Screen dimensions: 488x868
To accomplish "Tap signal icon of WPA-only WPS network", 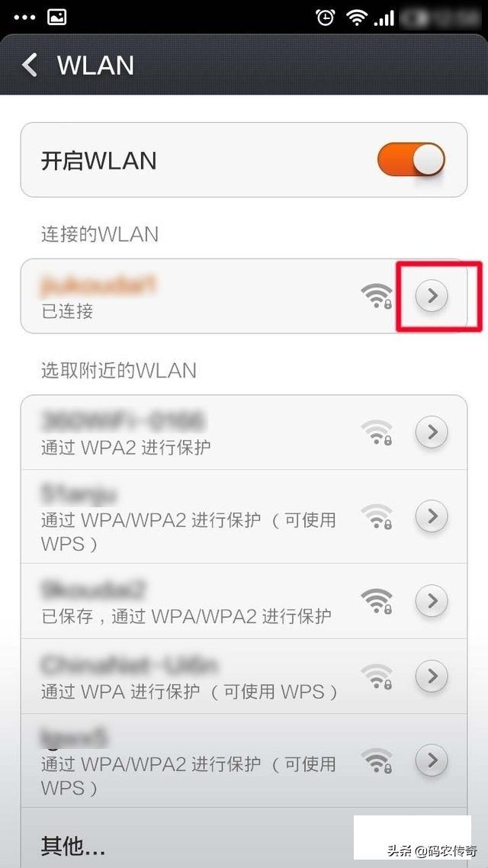I will tap(377, 677).
